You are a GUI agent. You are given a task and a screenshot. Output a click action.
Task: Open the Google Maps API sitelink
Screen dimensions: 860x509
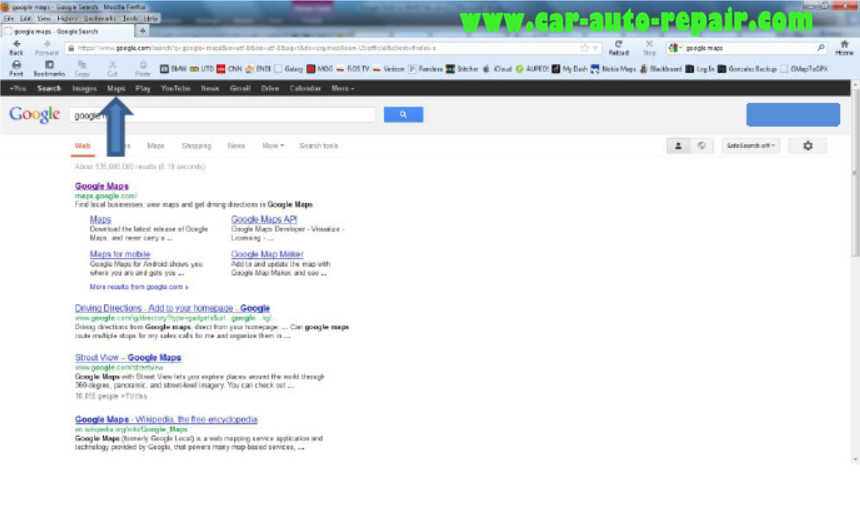click(264, 219)
